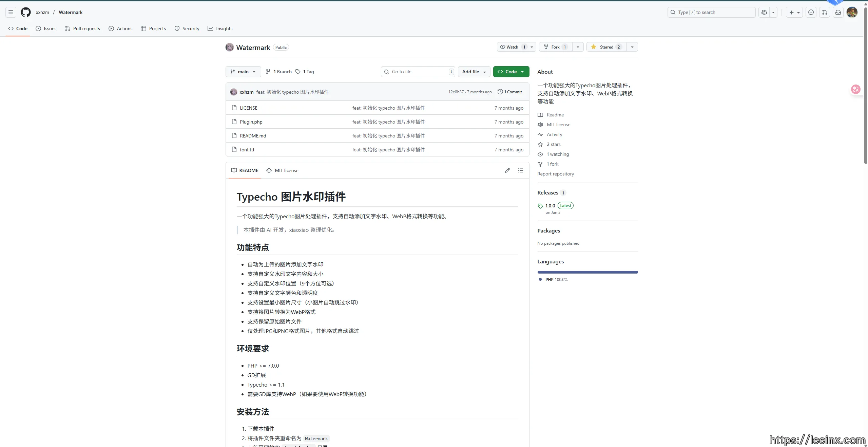Open the GitHub homepage logo
This screenshot has width=868, height=447.
coord(26,12)
